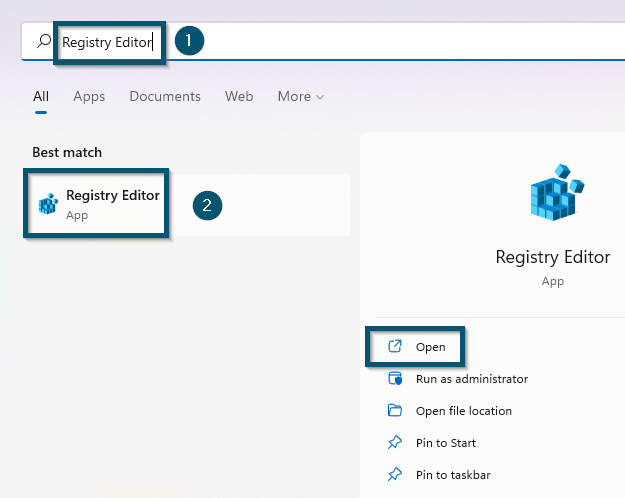Switch to the Apps tab
This screenshot has height=498, width=625.
pos(89,96)
